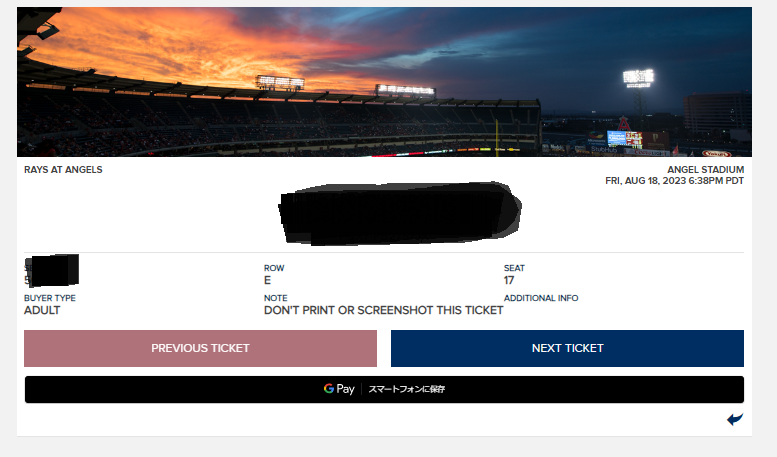Click the redacted section box
Image resolution: width=777 pixels, height=457 pixels.
click(x=53, y=270)
